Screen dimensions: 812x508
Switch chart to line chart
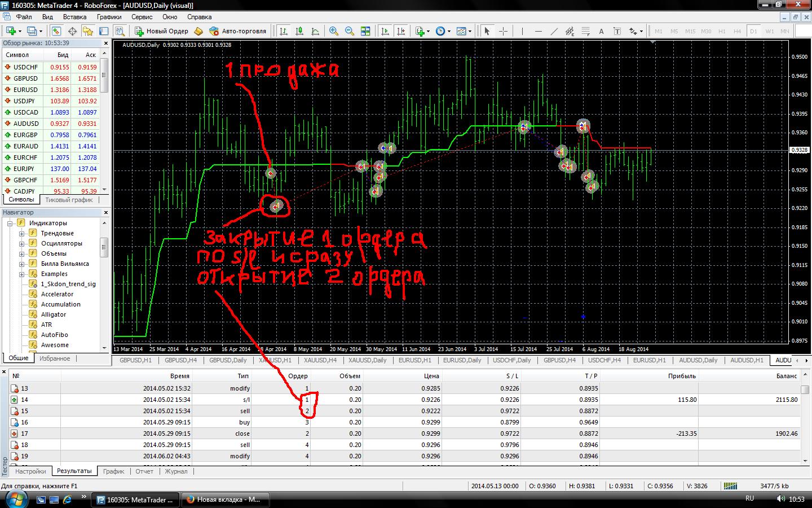[x=315, y=31]
